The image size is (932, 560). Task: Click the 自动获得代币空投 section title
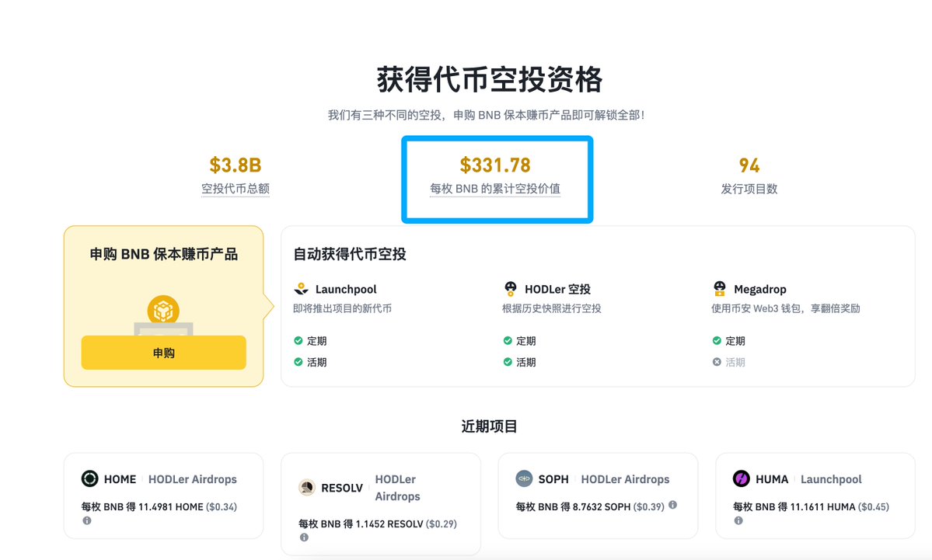pos(350,254)
